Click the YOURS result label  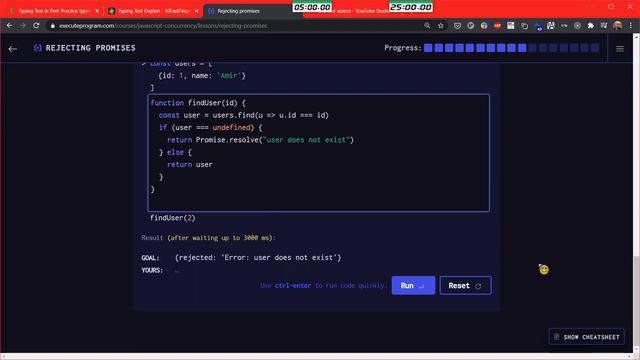[x=152, y=270]
